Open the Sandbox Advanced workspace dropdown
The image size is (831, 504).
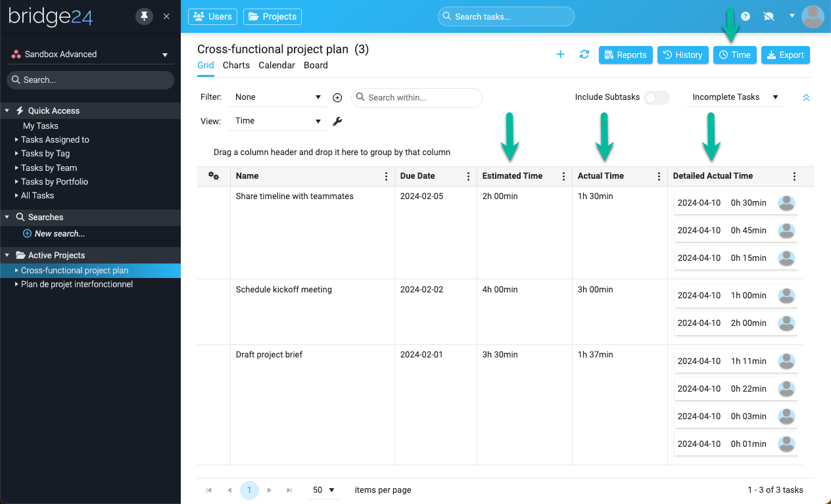coord(89,55)
